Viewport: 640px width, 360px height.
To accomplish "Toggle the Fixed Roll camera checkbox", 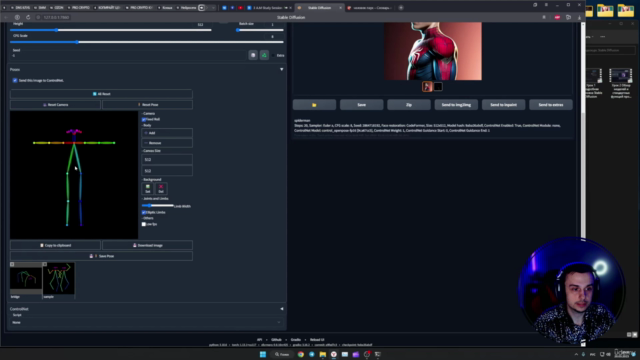I will click(x=144, y=119).
